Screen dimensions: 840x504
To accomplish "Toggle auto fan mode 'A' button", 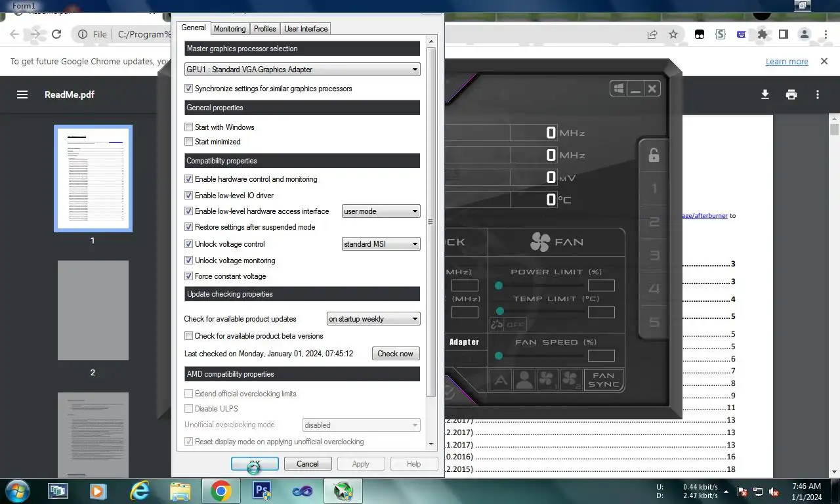I will (501, 379).
